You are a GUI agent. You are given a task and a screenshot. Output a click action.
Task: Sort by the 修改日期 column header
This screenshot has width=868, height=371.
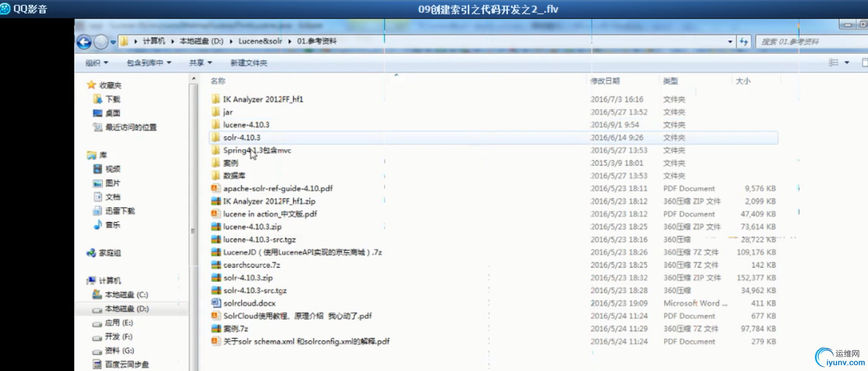[605, 81]
